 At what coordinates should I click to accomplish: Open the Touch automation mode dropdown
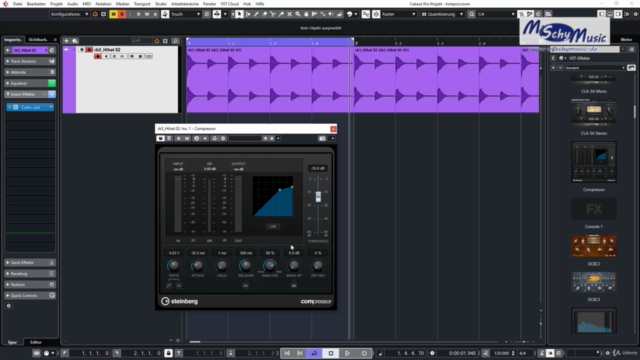click(185, 14)
